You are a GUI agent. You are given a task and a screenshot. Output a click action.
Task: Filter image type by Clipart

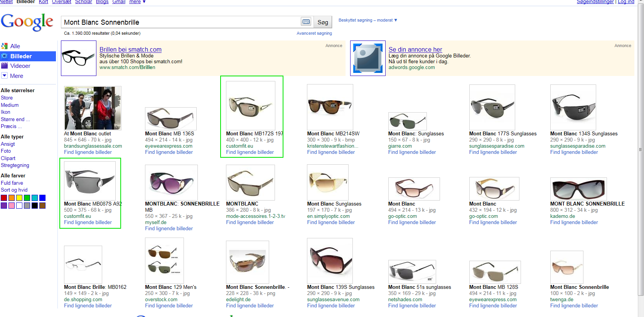pyautogui.click(x=8, y=158)
